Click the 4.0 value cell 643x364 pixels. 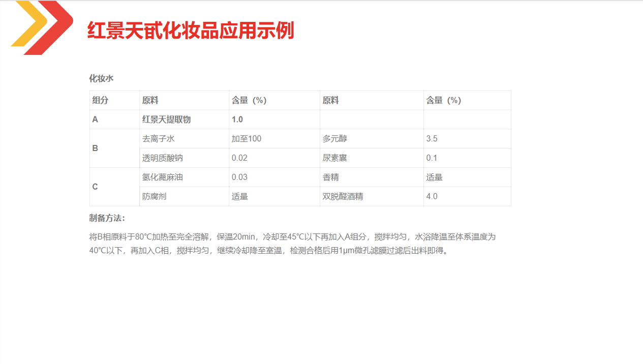432,197
